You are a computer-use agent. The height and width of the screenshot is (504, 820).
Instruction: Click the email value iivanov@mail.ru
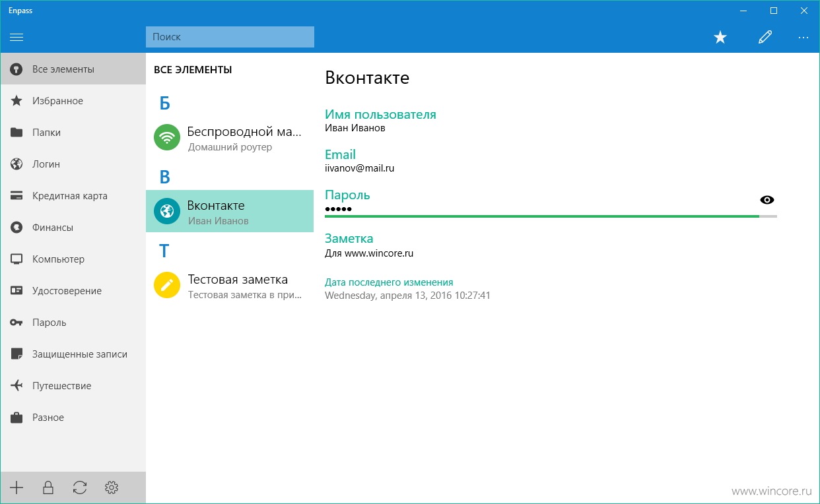360,168
